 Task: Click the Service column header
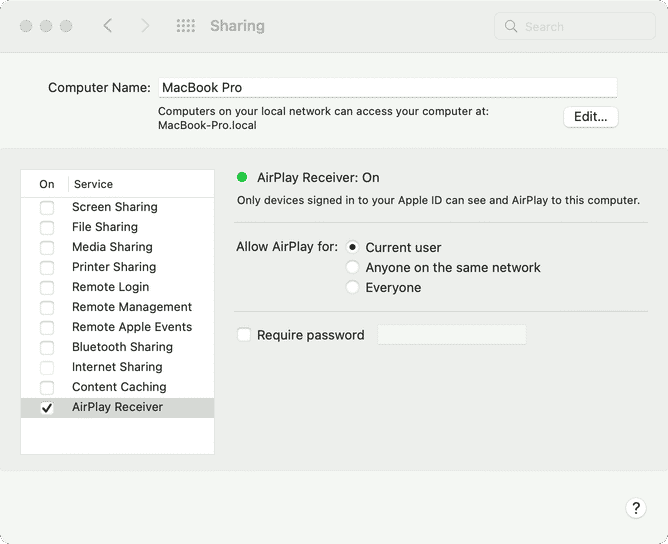coord(93,184)
